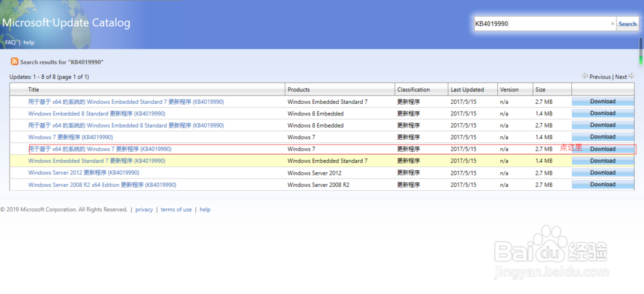Open Windows Embedded 8 Standard 更新程序 link
This screenshot has width=644, height=294.
(97, 113)
